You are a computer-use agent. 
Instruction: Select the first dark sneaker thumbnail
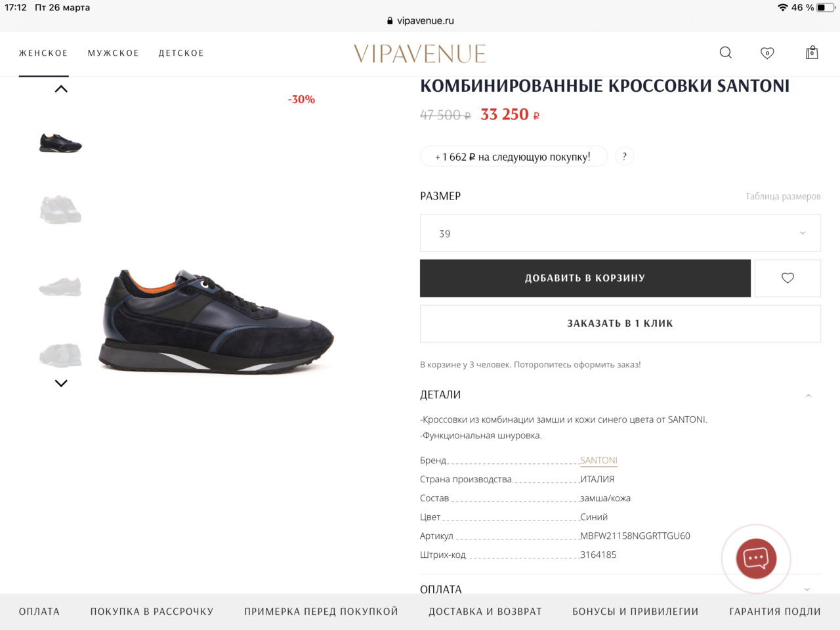(60, 142)
